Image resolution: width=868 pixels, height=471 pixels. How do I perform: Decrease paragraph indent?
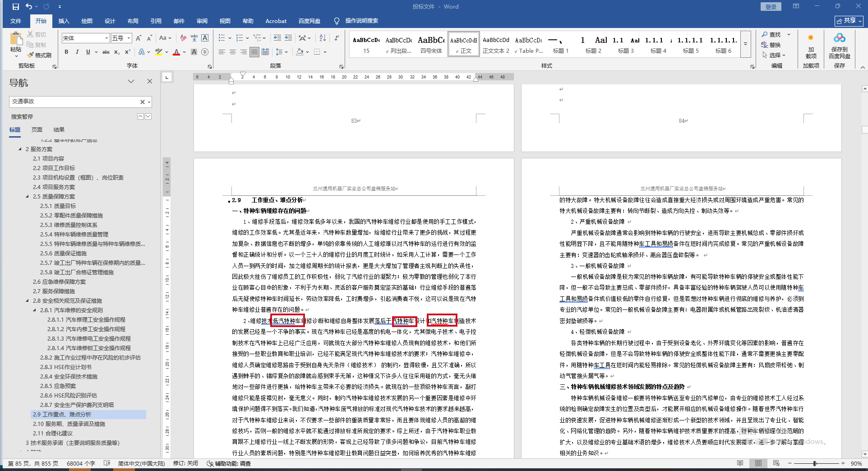coord(277,38)
